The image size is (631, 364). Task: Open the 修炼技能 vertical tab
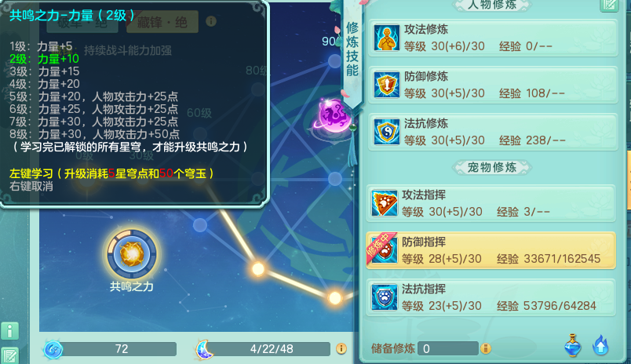(352, 50)
